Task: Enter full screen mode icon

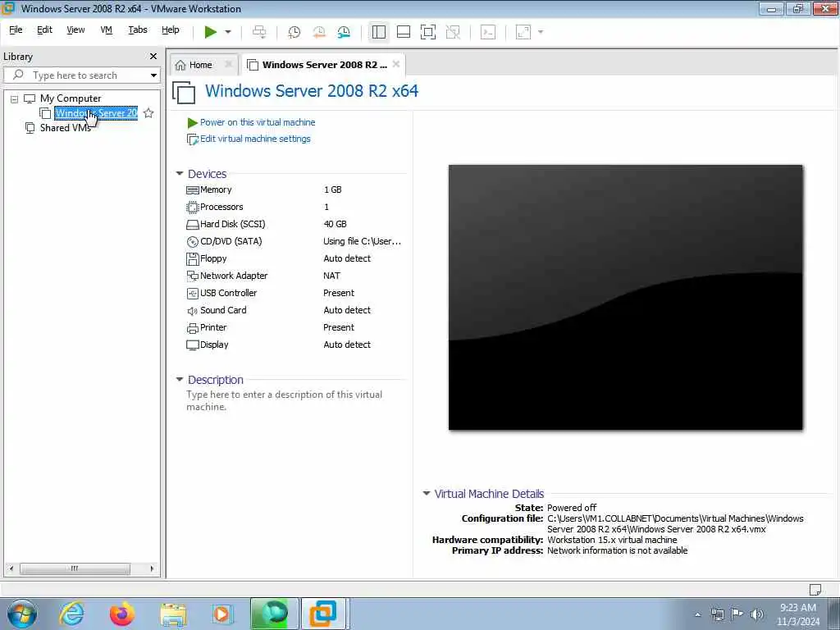Action: 428,32
